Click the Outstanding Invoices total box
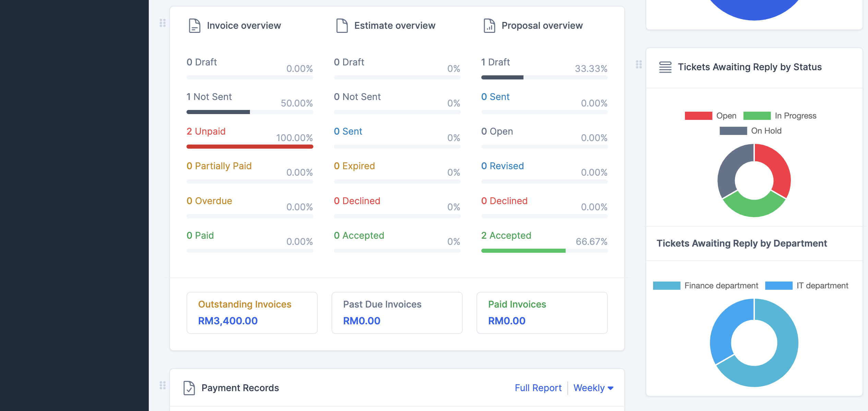 pyautogui.click(x=252, y=313)
